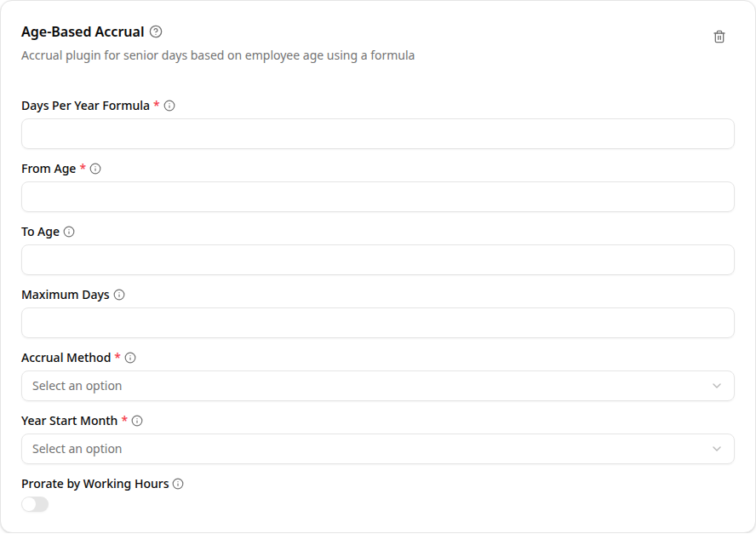Click the Maximum Days input field
The width and height of the screenshot is (756, 534).
tap(378, 323)
